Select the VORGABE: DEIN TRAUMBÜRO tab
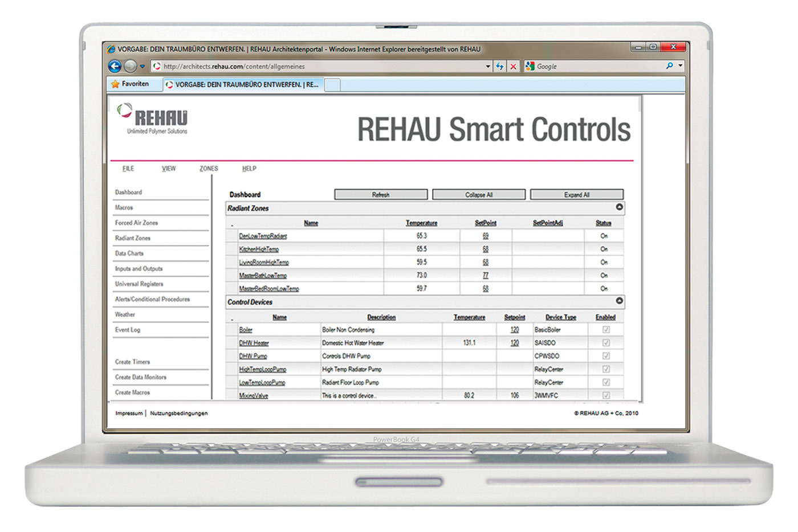 point(243,84)
